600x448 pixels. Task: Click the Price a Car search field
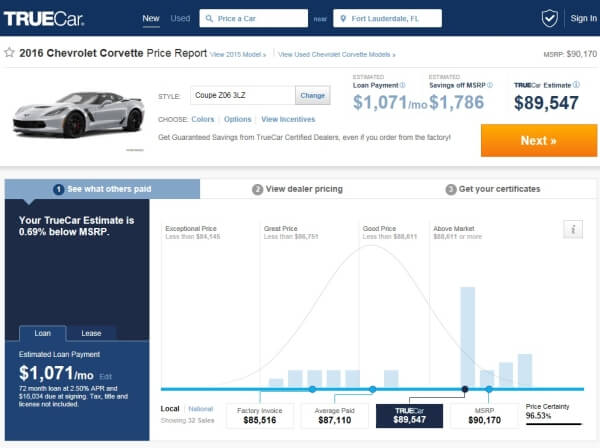253,18
